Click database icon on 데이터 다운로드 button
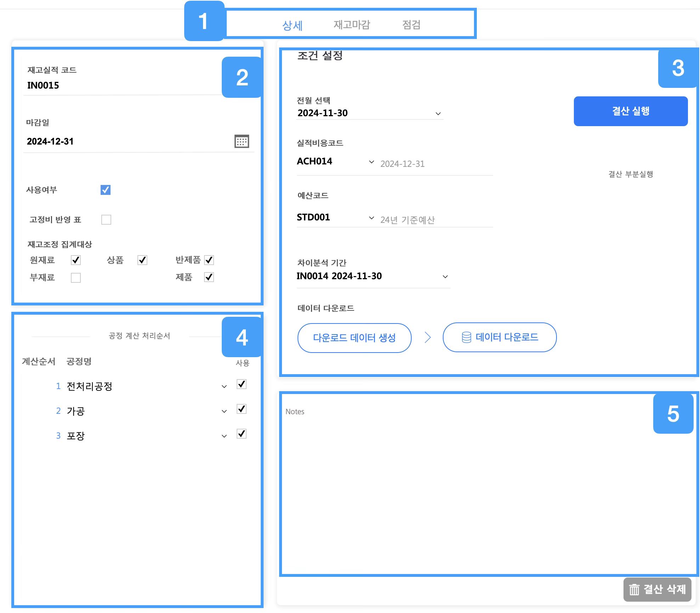The image size is (700, 613). [x=466, y=337]
